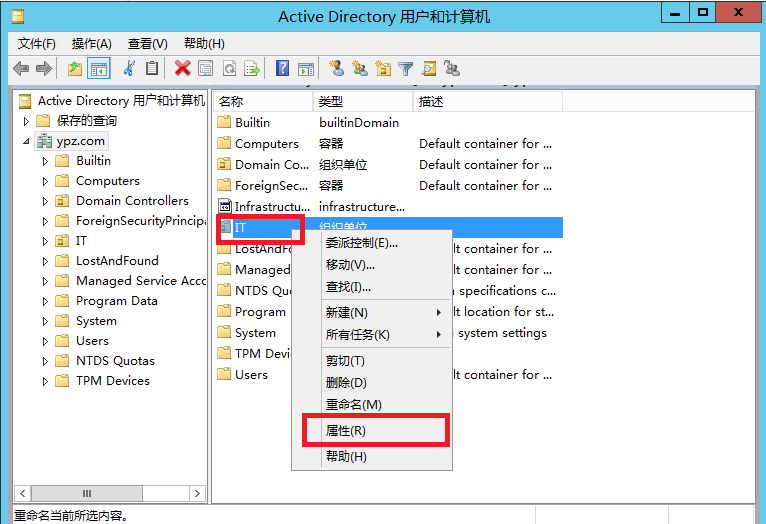Viewport: 766px width, 524px height.
Task: Click the blue Help question mark icon
Action: click(282, 68)
